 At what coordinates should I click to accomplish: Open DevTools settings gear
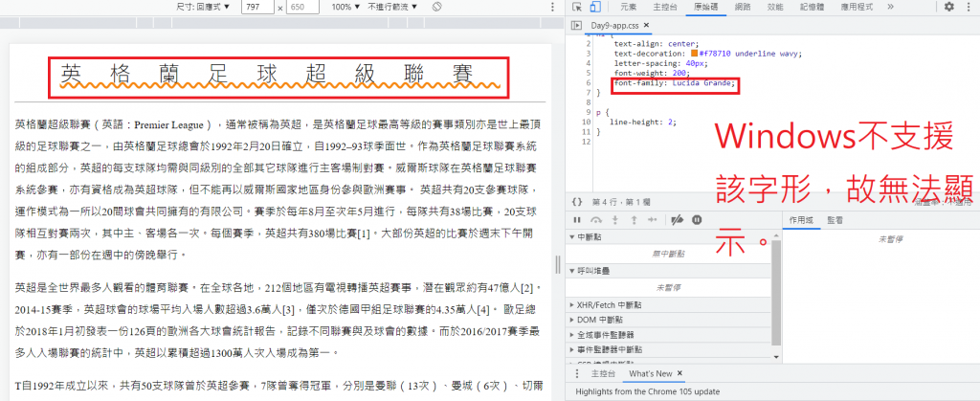click(949, 7)
